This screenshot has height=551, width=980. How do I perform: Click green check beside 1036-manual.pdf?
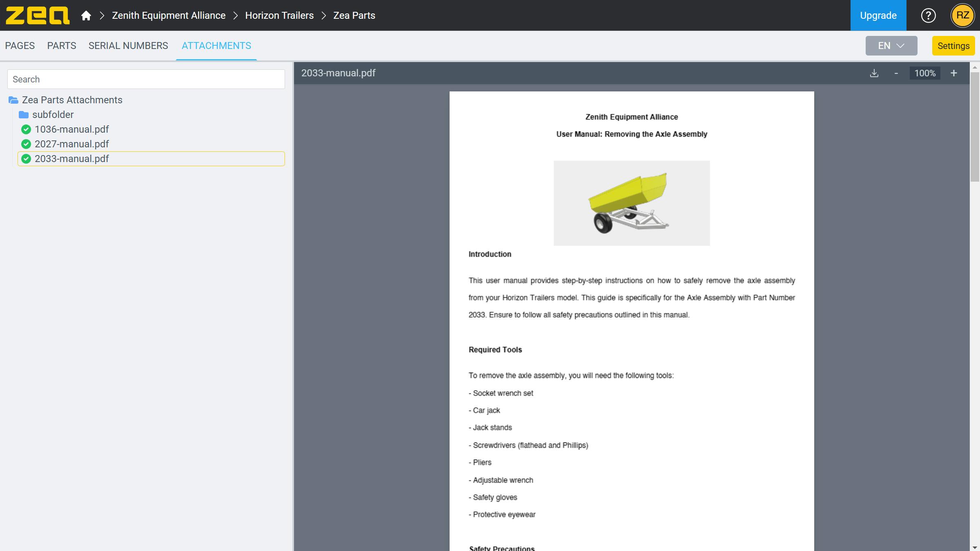pos(26,129)
